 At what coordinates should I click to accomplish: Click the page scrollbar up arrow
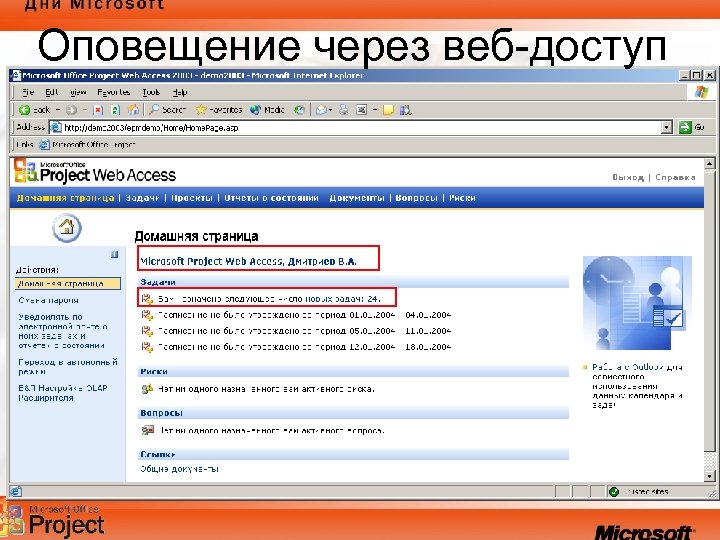click(x=709, y=163)
